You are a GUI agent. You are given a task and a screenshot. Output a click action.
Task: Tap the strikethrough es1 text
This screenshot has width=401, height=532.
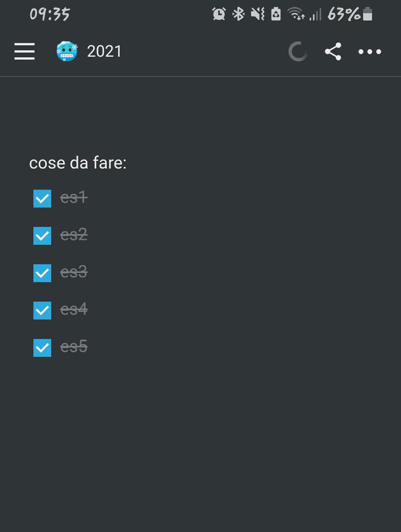coord(74,197)
